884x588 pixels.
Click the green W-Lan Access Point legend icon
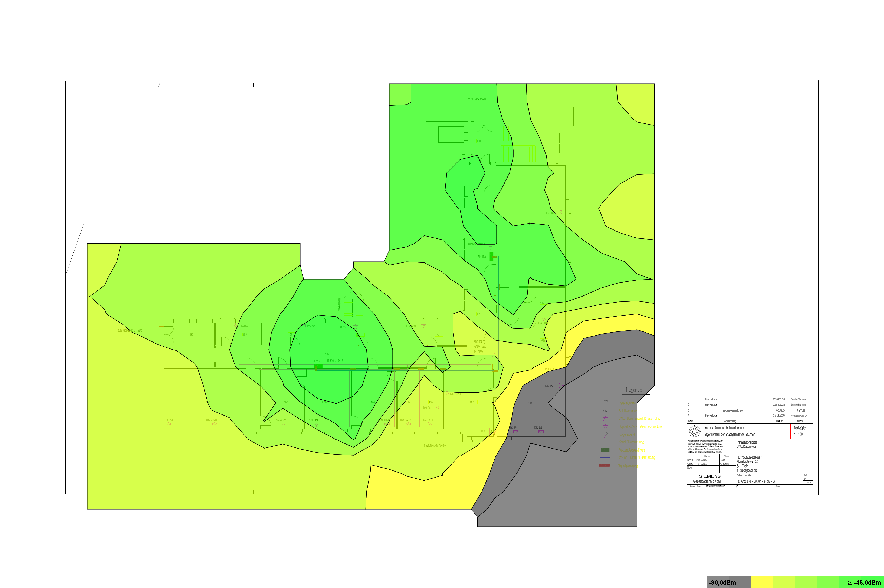click(x=605, y=450)
